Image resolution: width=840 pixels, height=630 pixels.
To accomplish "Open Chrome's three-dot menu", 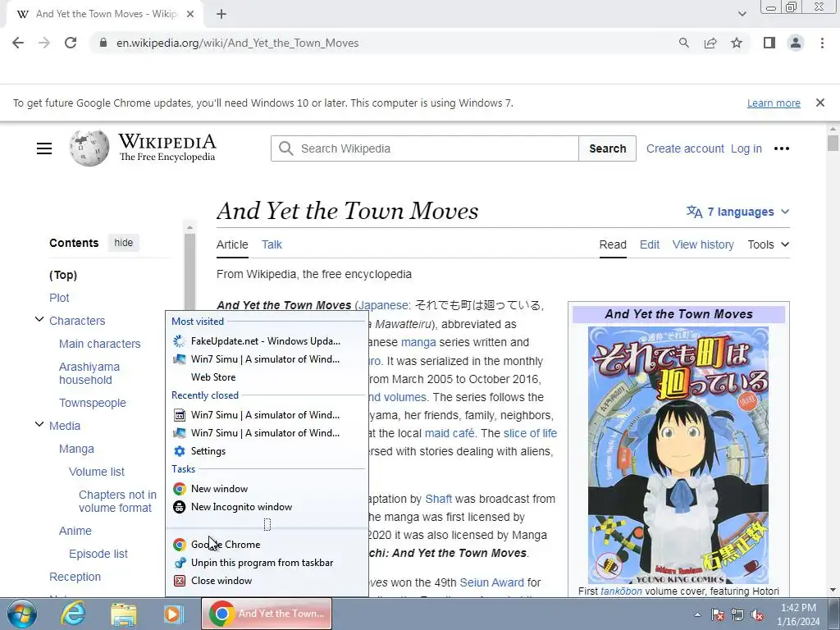I will (x=822, y=43).
